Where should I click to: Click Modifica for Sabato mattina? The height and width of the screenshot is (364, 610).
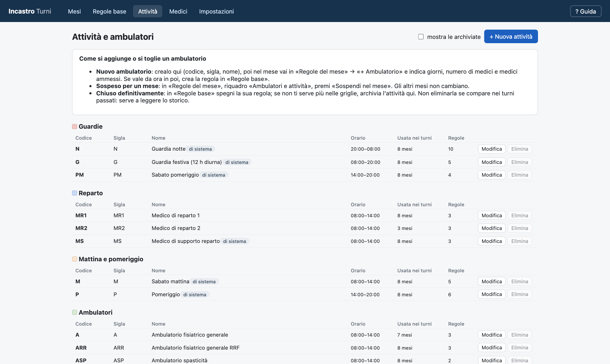[492, 282]
